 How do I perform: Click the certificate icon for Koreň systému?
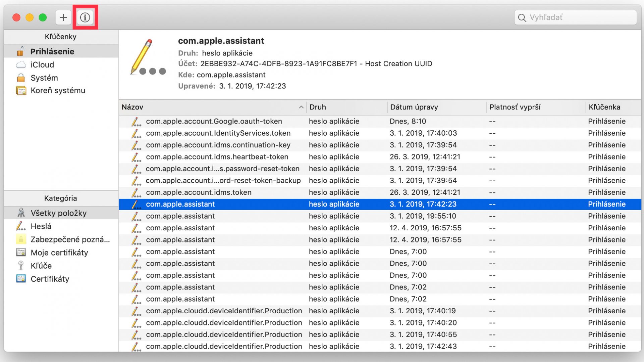21,91
